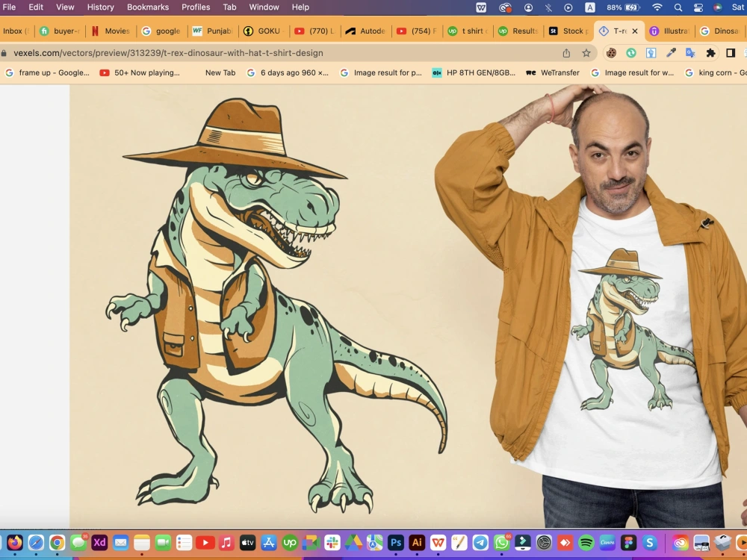Open the WeTransfer bookmark
Image resolution: width=747 pixels, height=560 pixels.
[x=553, y=72]
